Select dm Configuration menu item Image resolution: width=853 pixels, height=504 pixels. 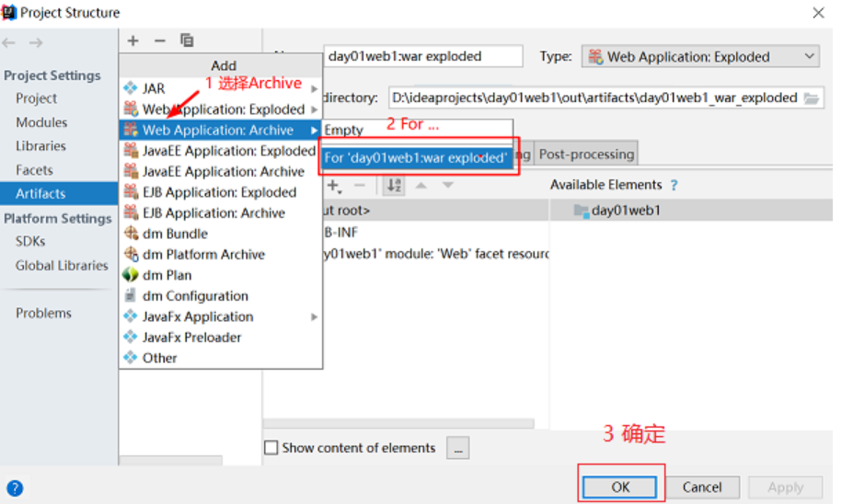[220, 296]
